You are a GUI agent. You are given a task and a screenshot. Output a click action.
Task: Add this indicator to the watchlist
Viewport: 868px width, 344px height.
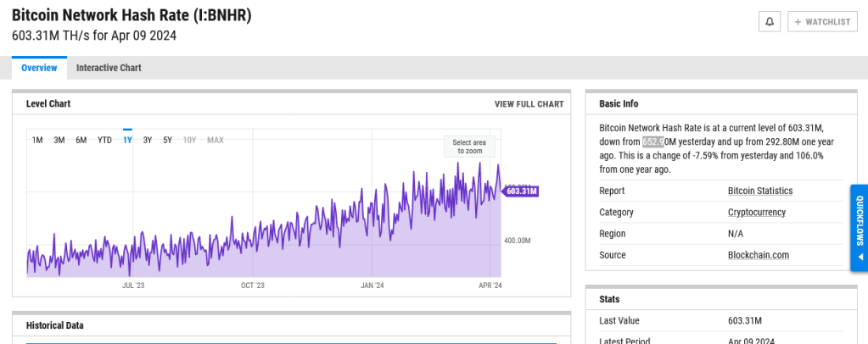[822, 22]
